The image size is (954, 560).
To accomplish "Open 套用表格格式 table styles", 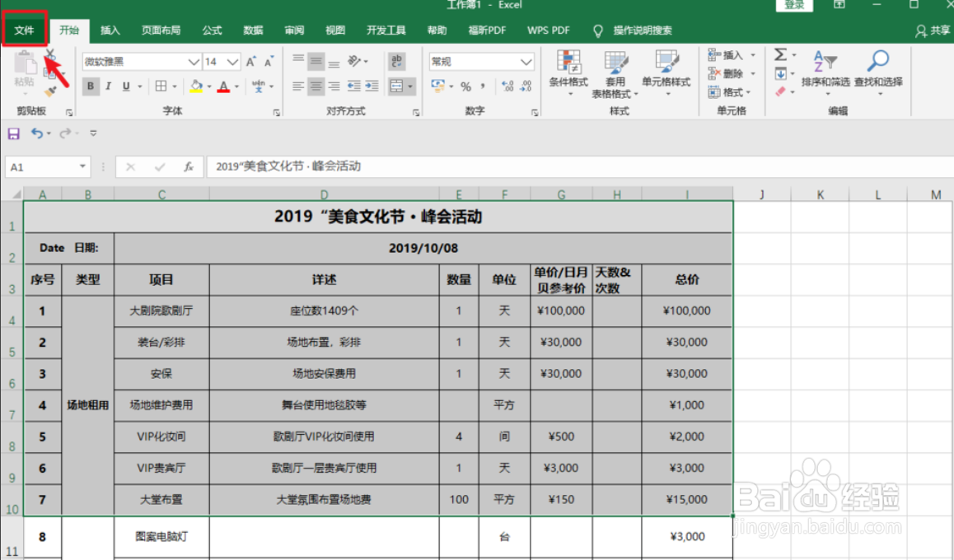I will point(615,73).
